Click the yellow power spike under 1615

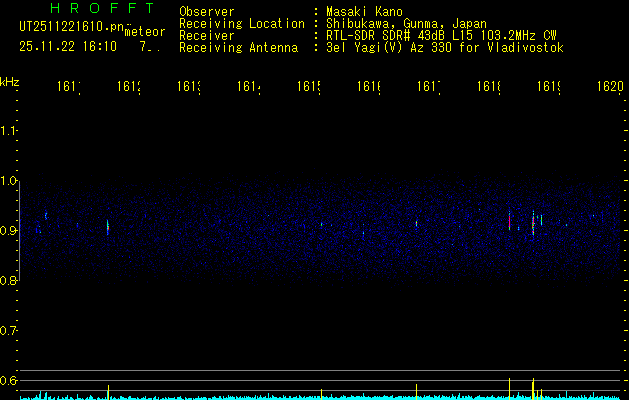tap(321, 394)
